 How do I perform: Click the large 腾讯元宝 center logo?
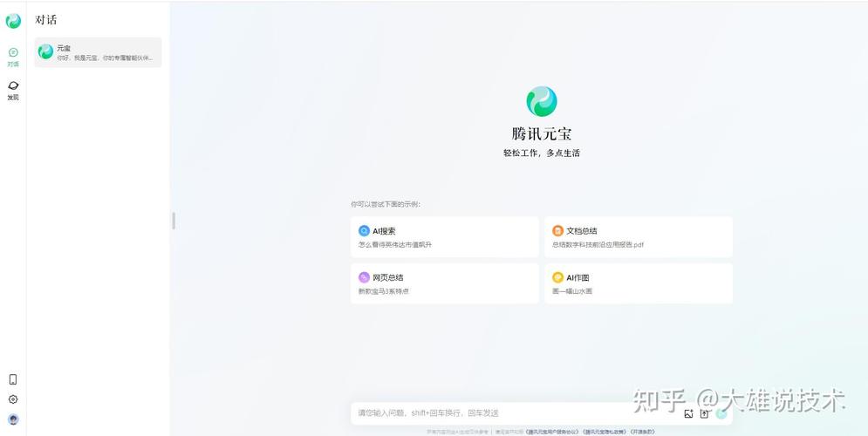(x=542, y=102)
